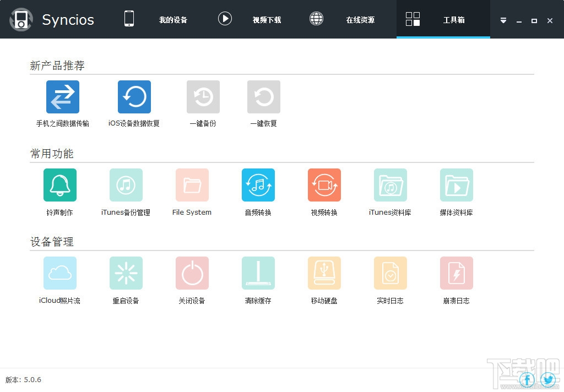
Task: Open 手机之间数据传输 phone transfer tool
Action: (x=63, y=97)
